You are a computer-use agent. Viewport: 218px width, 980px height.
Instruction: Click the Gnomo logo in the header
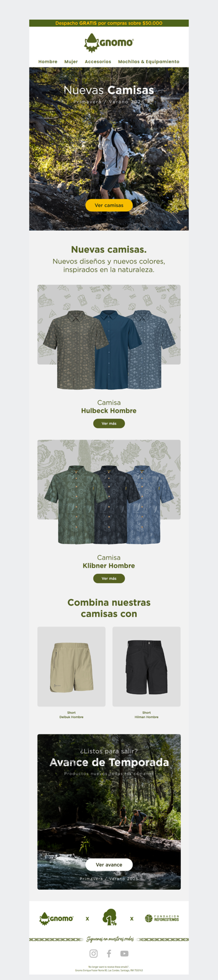point(109,42)
